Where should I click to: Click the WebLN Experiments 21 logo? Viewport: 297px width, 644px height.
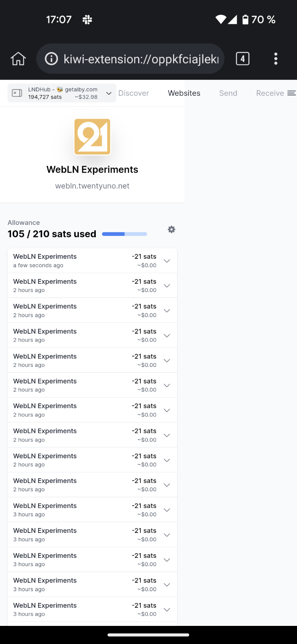click(92, 136)
